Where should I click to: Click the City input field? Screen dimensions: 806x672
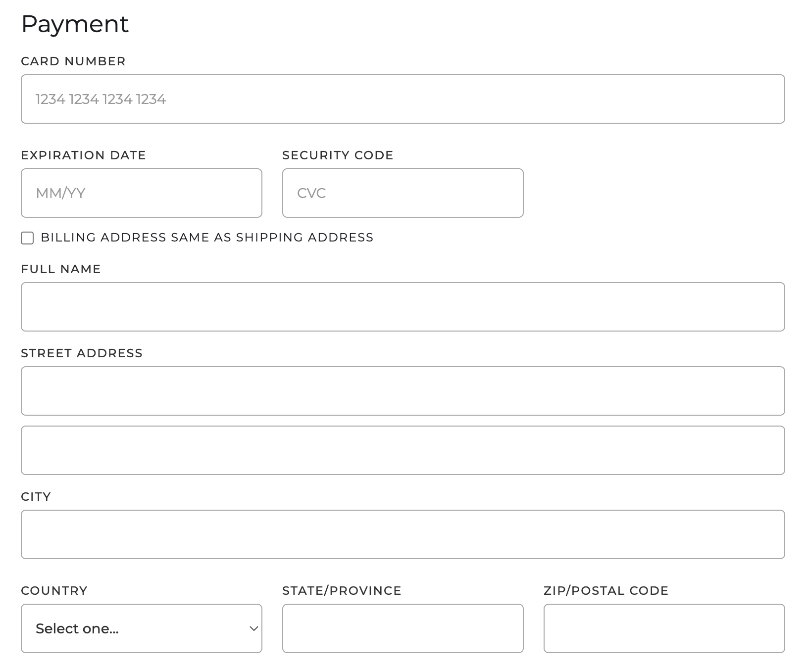(x=403, y=534)
